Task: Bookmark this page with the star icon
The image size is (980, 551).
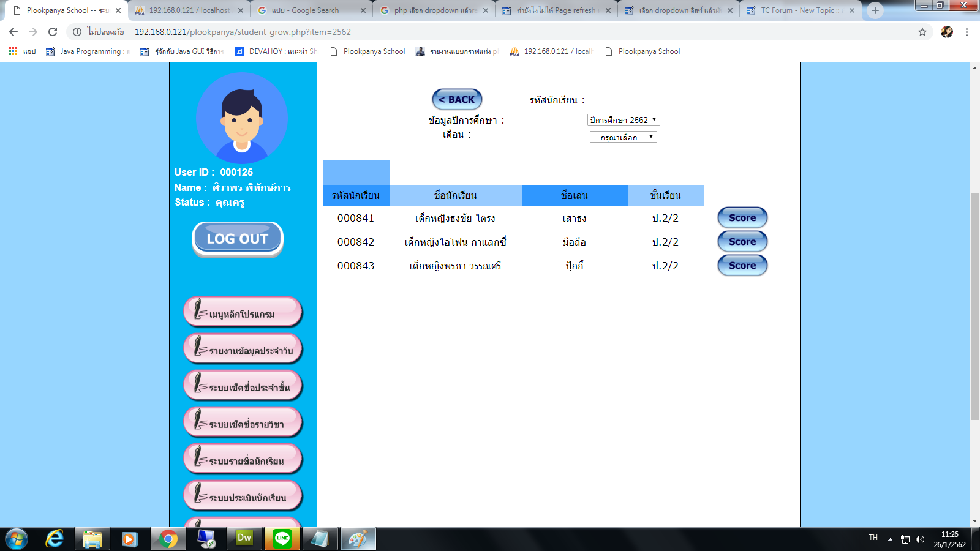Action: (x=922, y=32)
